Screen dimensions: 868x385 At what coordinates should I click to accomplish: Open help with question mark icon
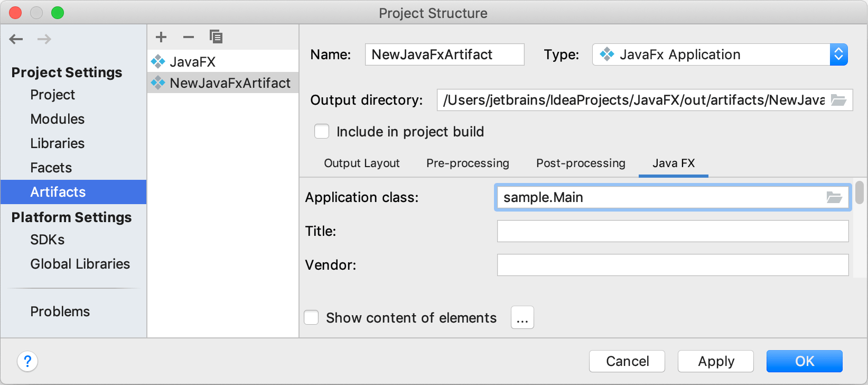coord(27,362)
